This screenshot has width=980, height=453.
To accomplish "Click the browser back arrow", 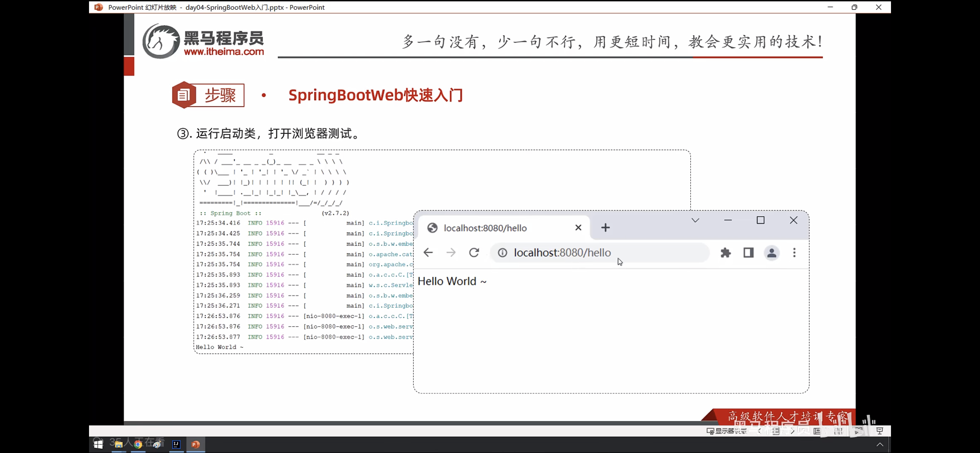I will (428, 252).
